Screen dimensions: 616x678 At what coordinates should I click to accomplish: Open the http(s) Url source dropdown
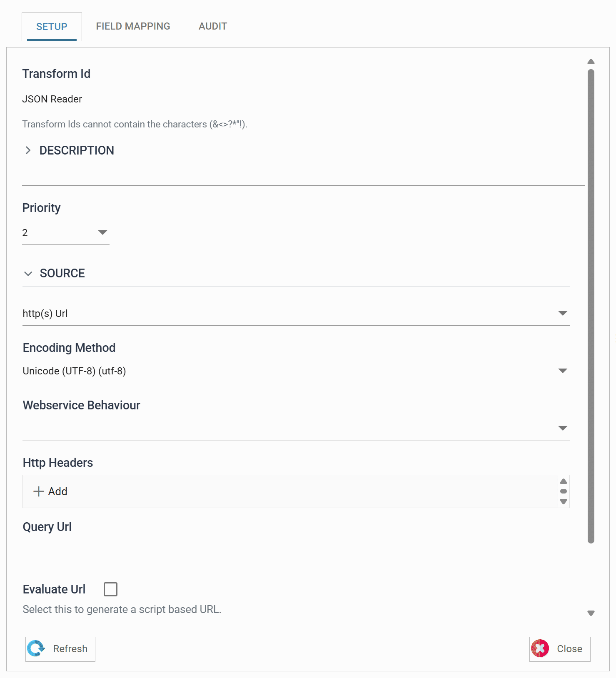(296, 314)
